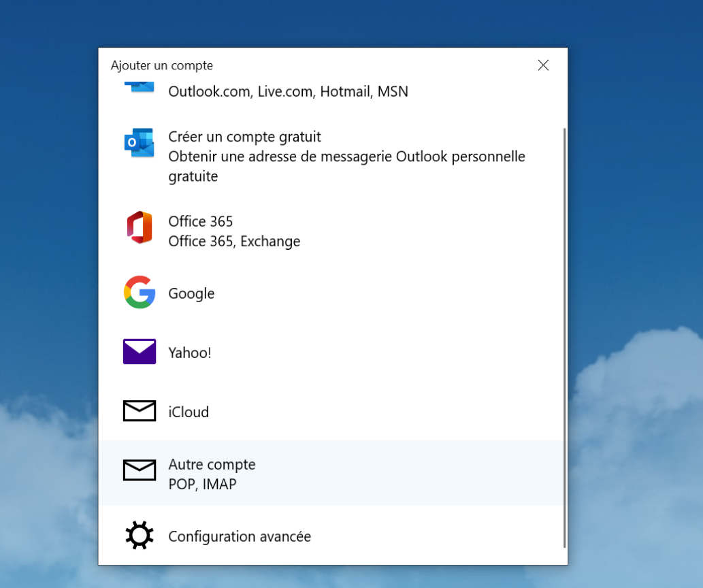703x588 pixels.
Task: Open the Autre compte title text
Action: pos(212,465)
